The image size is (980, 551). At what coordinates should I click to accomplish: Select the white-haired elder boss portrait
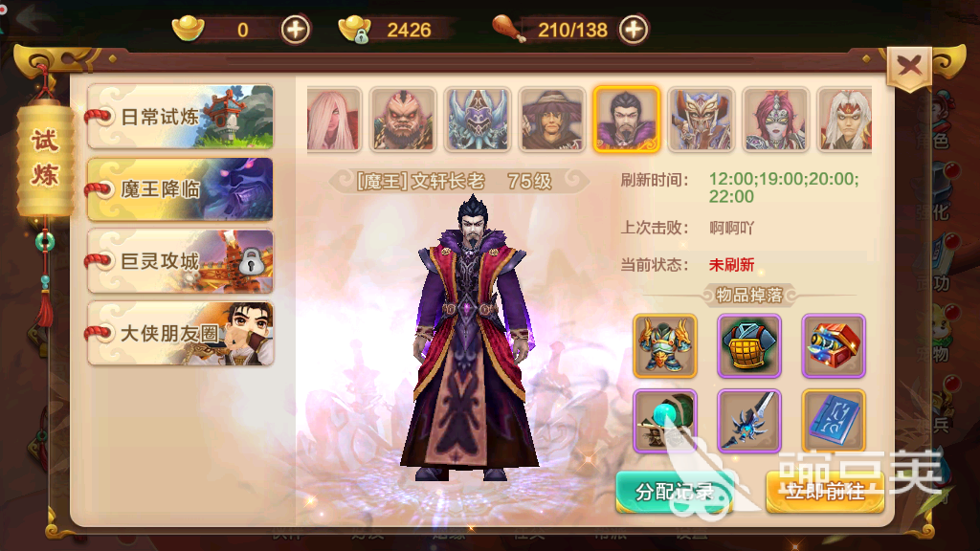845,120
